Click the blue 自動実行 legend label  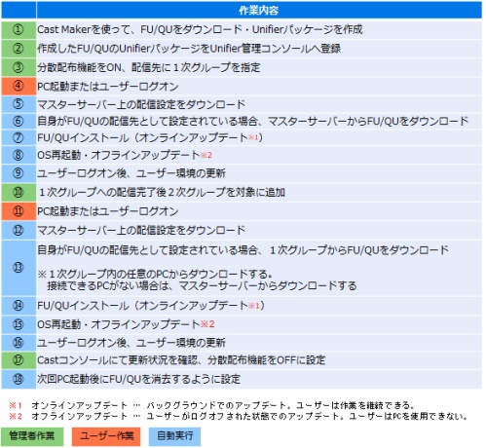(174, 436)
